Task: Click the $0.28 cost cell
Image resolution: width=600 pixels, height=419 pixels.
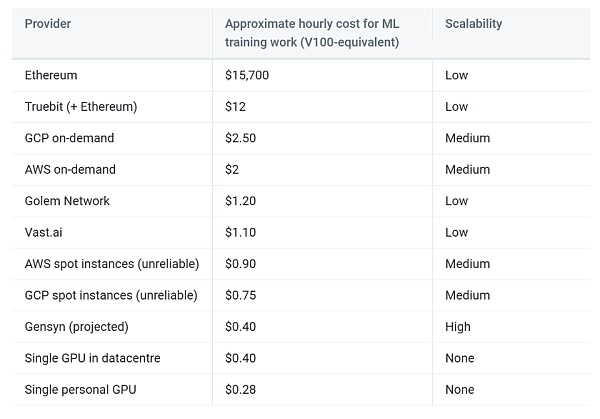Action: [x=241, y=390]
